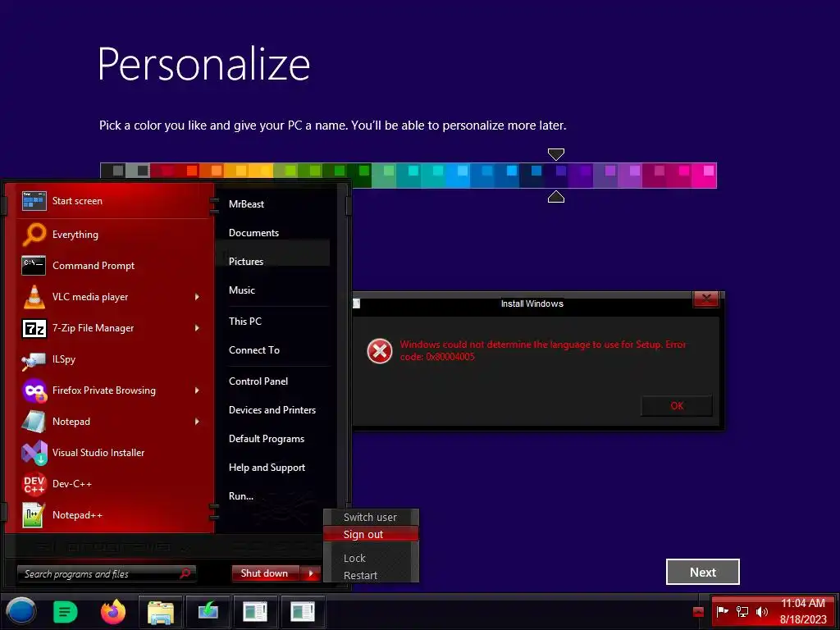The image size is (840, 630).
Task: Launch Firefox from the taskbar
Action: pos(113,611)
